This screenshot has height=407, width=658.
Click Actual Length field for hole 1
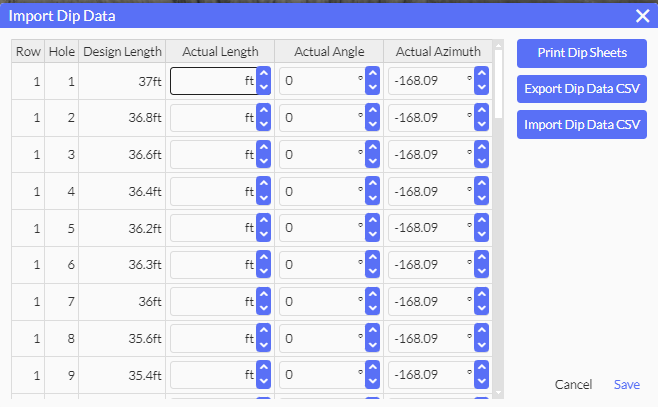tap(212, 81)
